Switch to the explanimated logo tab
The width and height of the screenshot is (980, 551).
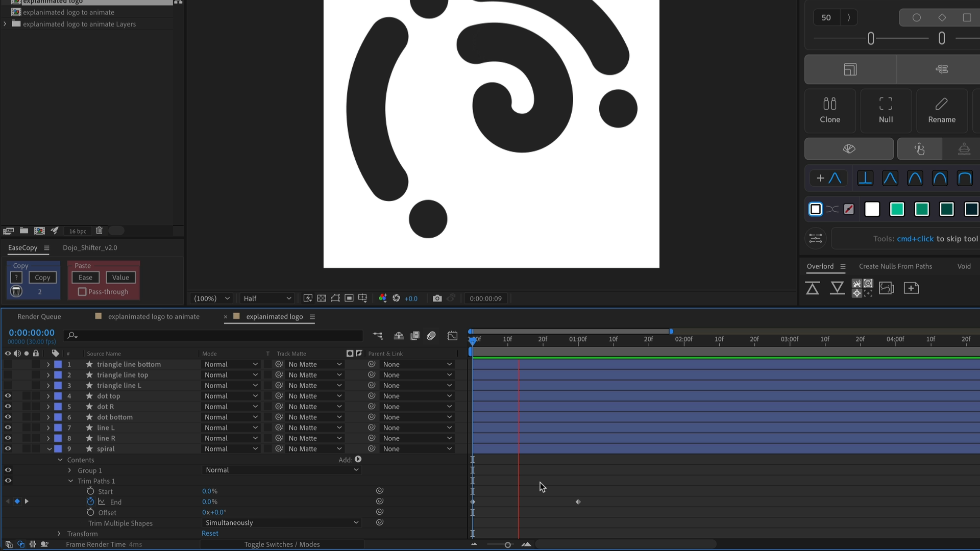(274, 316)
